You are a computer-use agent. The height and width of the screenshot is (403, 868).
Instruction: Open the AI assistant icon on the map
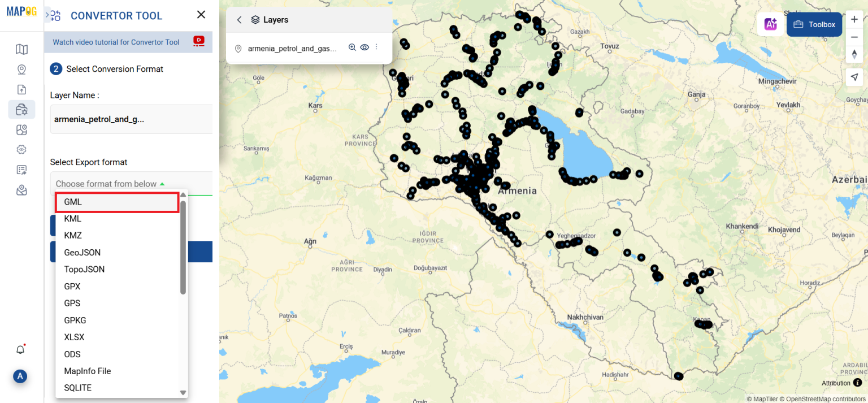[x=770, y=24]
